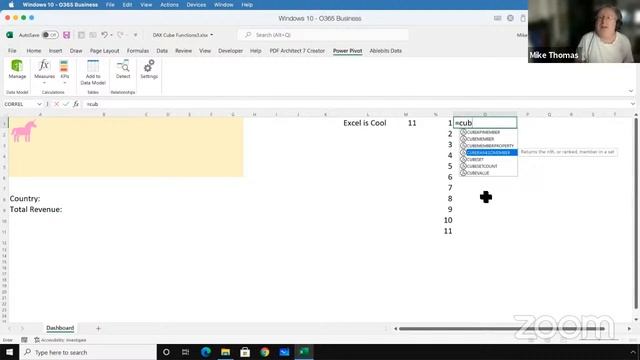Click the Country: cell
Image resolution: width=640 pixels, height=360 pixels.
point(25,198)
